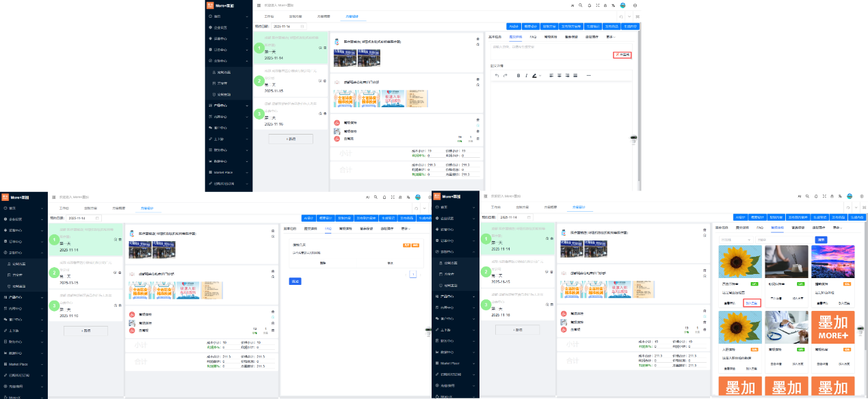Click the Redo arrow in the text editor

coord(505,75)
